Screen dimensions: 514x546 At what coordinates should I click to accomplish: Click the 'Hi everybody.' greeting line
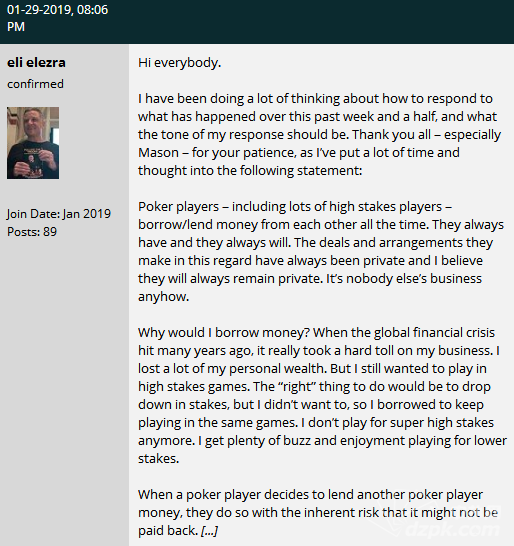pyautogui.click(x=180, y=63)
